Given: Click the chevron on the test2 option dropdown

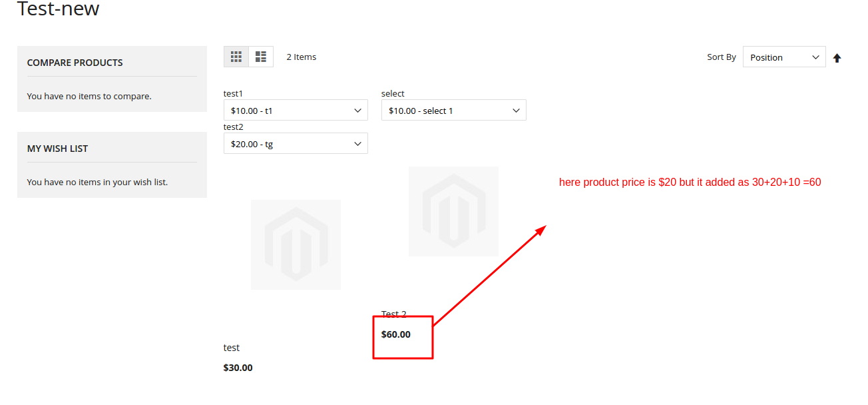Looking at the screenshot, I should 358,143.
